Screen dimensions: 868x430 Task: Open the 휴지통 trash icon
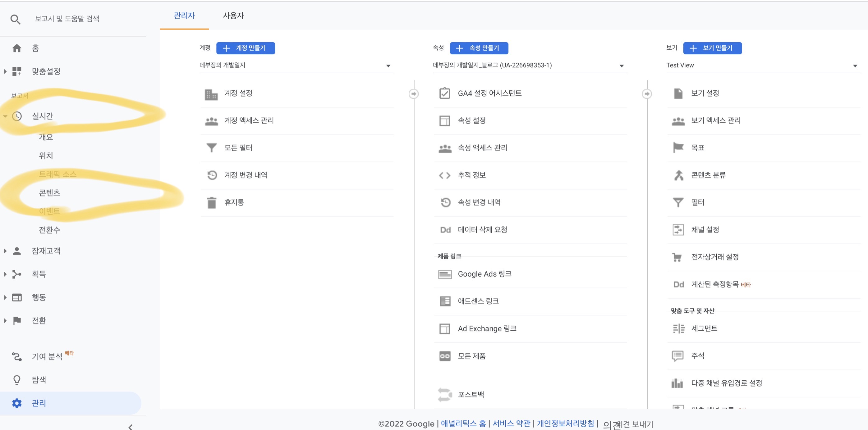coord(212,203)
